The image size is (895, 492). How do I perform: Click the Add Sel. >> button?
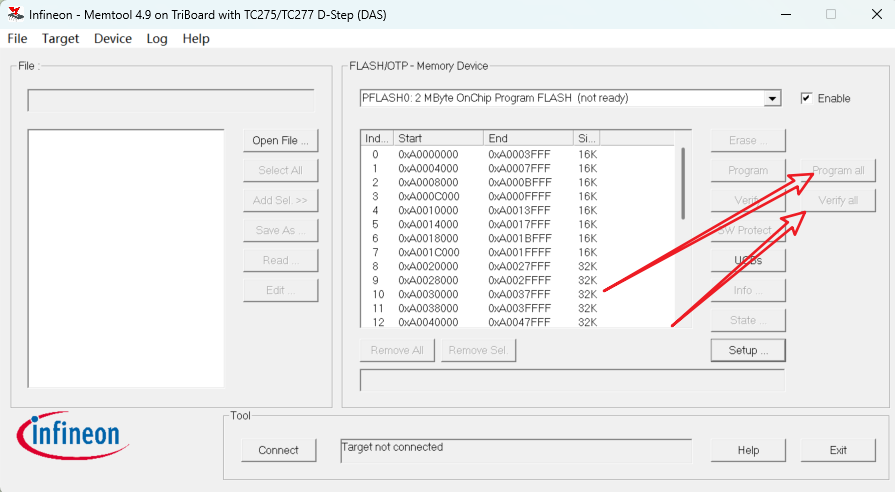(x=280, y=200)
